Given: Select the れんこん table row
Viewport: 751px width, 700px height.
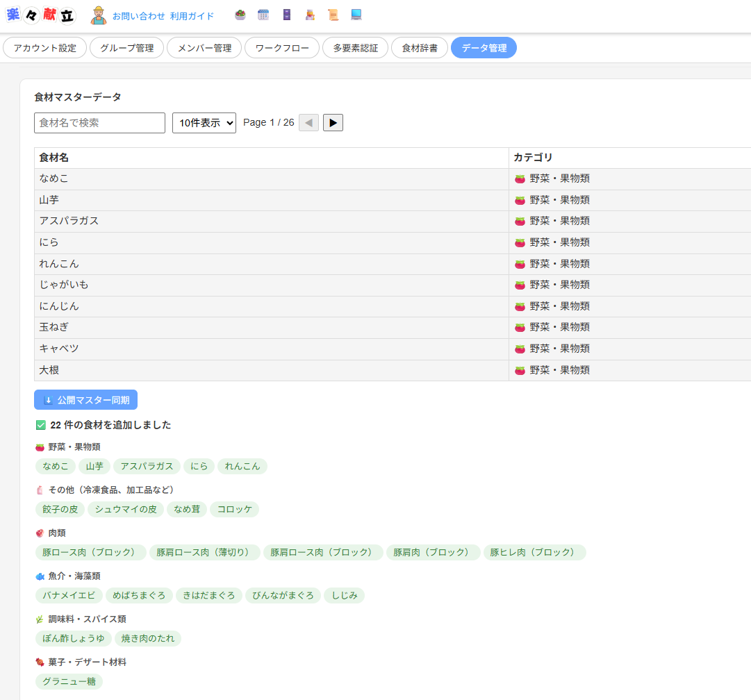Looking at the screenshot, I should pos(393,264).
